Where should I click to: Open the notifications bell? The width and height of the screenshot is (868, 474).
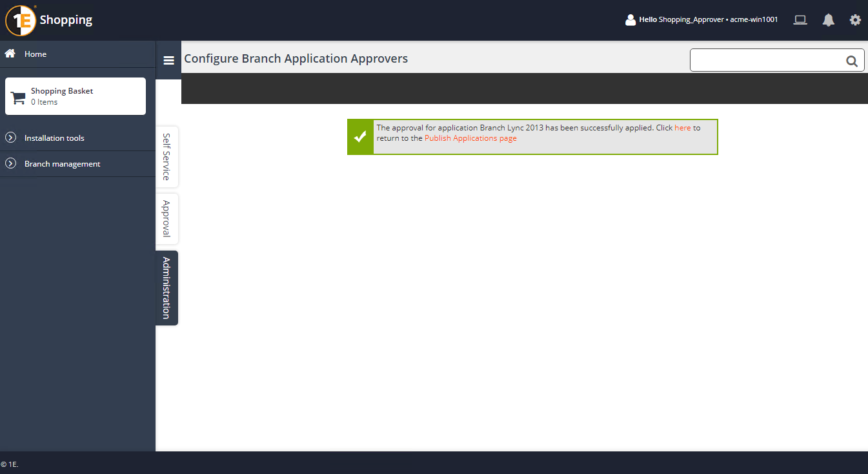pyautogui.click(x=829, y=20)
